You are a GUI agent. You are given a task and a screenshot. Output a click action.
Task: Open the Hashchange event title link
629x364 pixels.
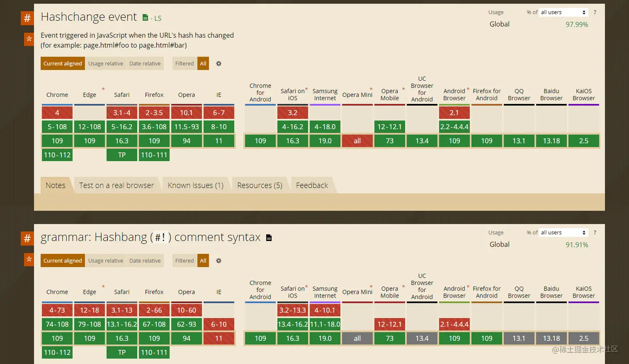coord(89,17)
